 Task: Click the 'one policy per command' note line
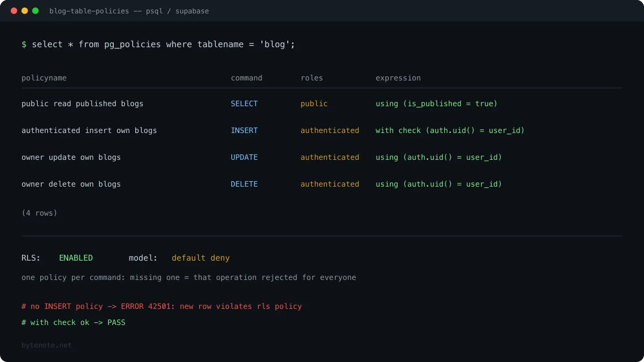(x=189, y=277)
